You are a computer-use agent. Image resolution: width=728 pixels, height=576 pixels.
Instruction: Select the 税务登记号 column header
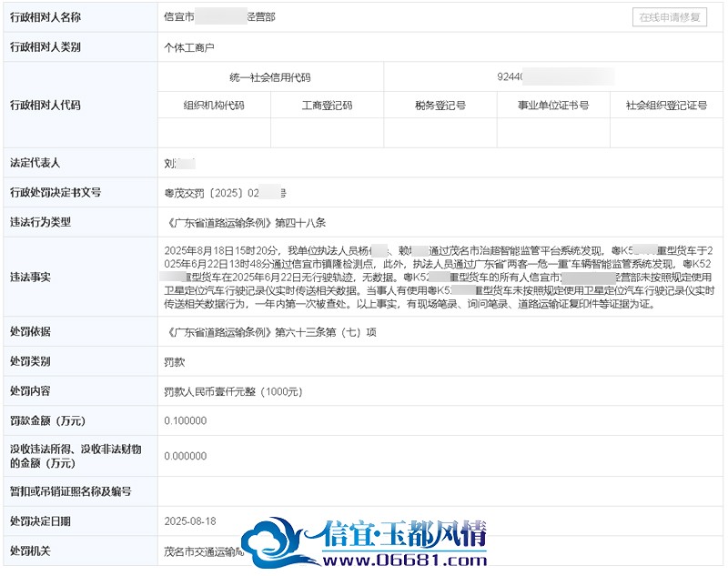[440, 106]
